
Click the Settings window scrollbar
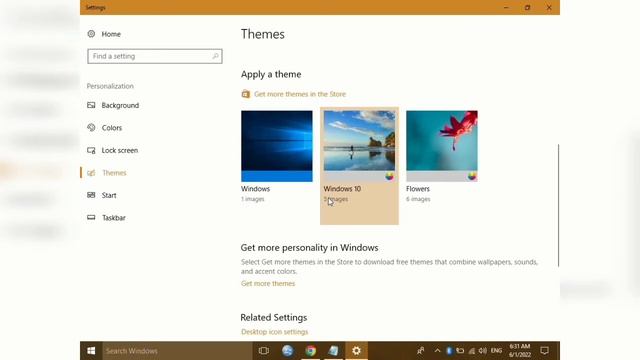tap(558, 205)
